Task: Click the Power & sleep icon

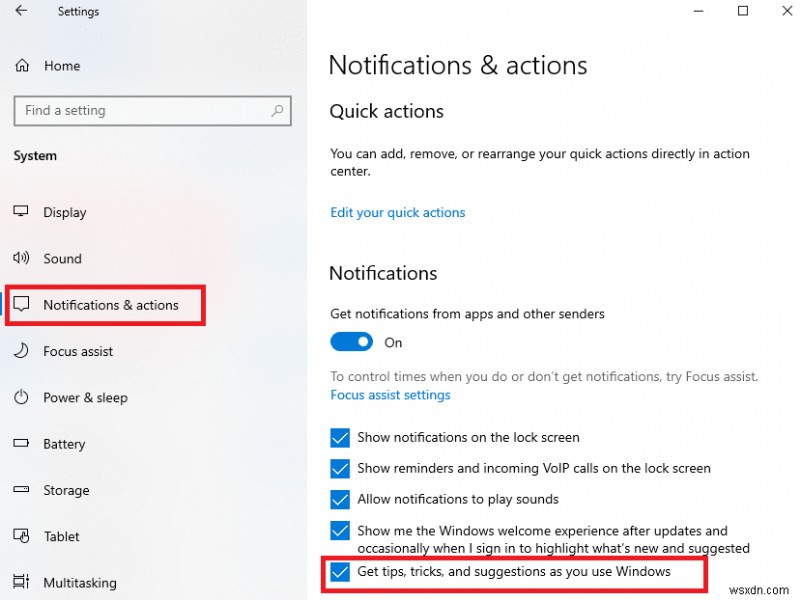Action: click(21, 397)
